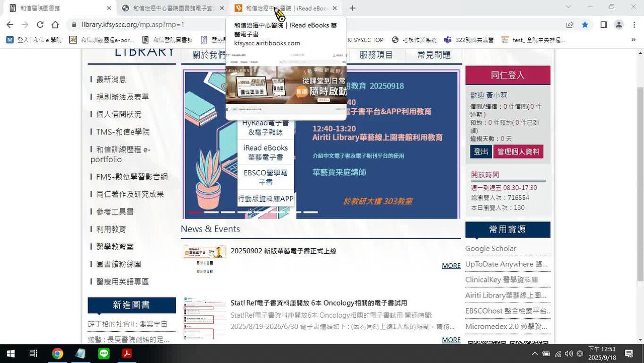Screen dimensions: 644x363
Task: Bookmark this page with the star icon
Action: (585, 24)
